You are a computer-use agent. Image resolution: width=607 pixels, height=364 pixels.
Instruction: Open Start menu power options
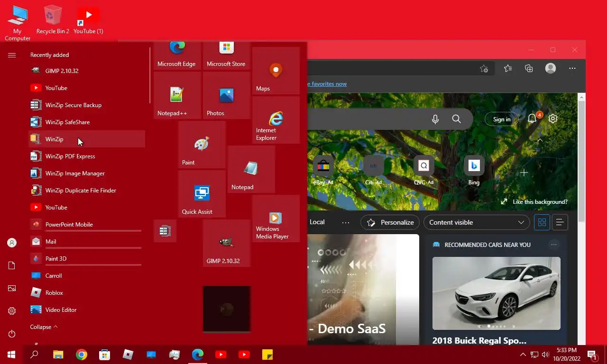click(x=12, y=334)
